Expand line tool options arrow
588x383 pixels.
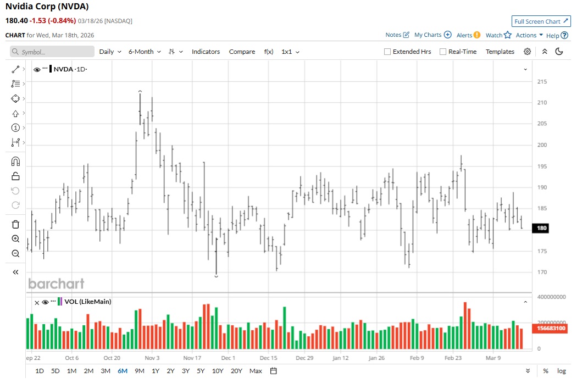(24, 69)
